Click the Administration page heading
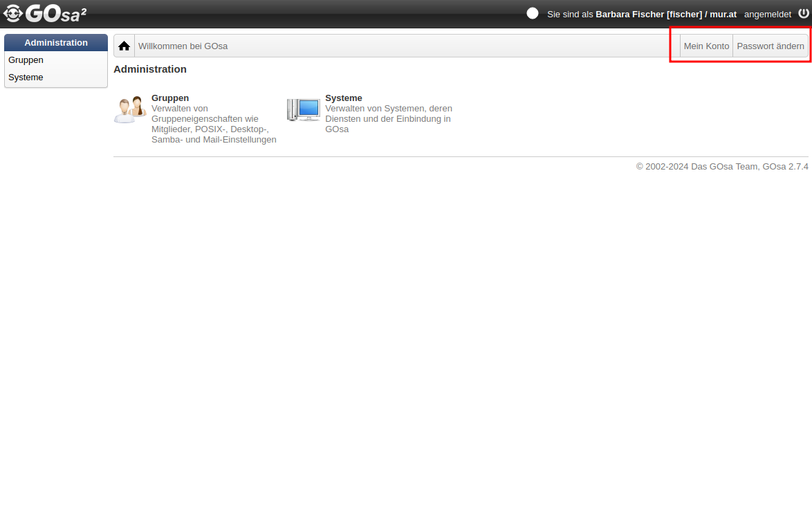812x528 pixels. pyautogui.click(x=149, y=69)
